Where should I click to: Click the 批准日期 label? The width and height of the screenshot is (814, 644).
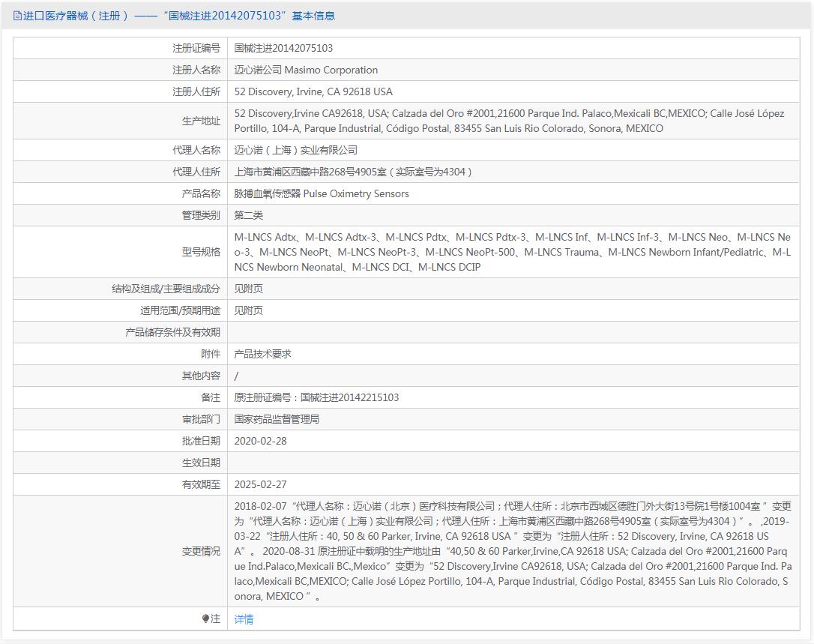(x=201, y=442)
